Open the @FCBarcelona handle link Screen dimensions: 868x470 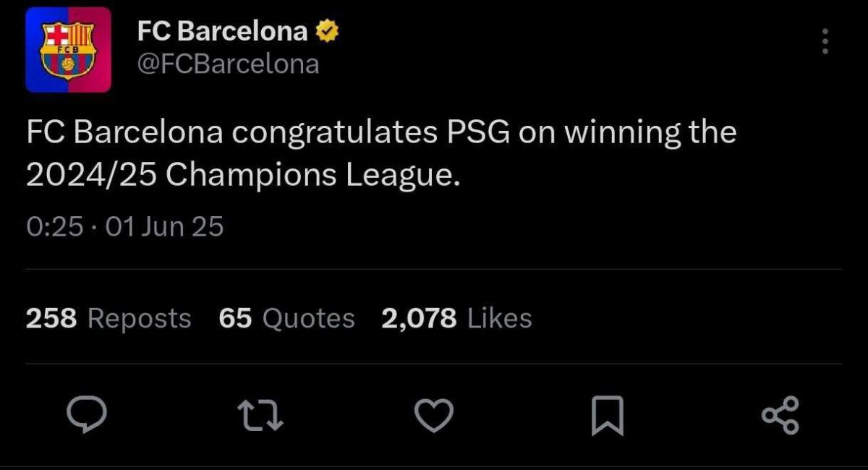[x=228, y=64]
